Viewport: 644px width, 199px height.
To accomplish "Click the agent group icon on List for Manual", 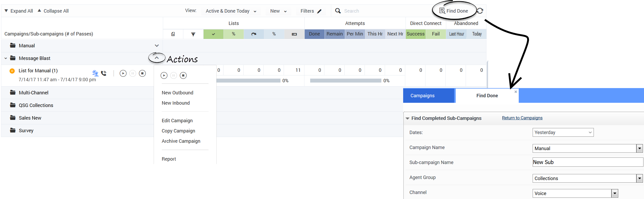I will click(95, 73).
